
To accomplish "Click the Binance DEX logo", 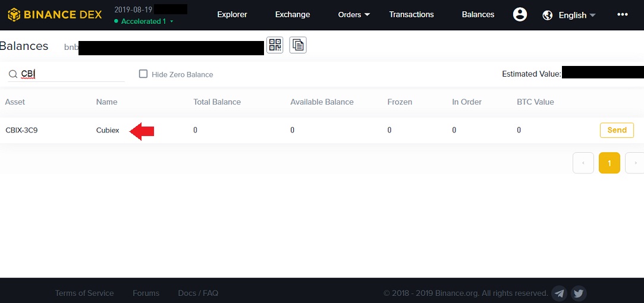I will pos(54,15).
